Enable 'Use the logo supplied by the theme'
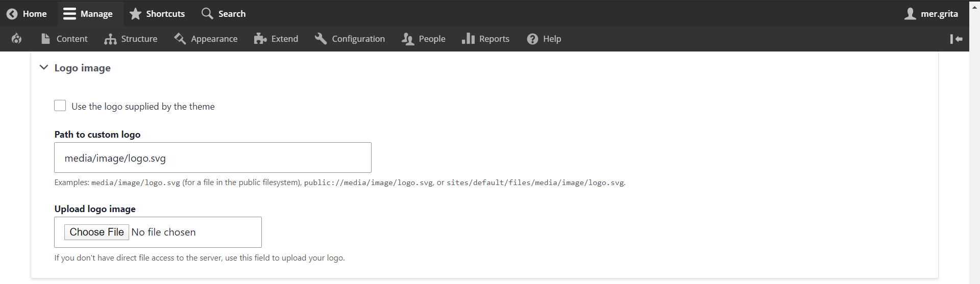980x284 pixels. [x=60, y=106]
